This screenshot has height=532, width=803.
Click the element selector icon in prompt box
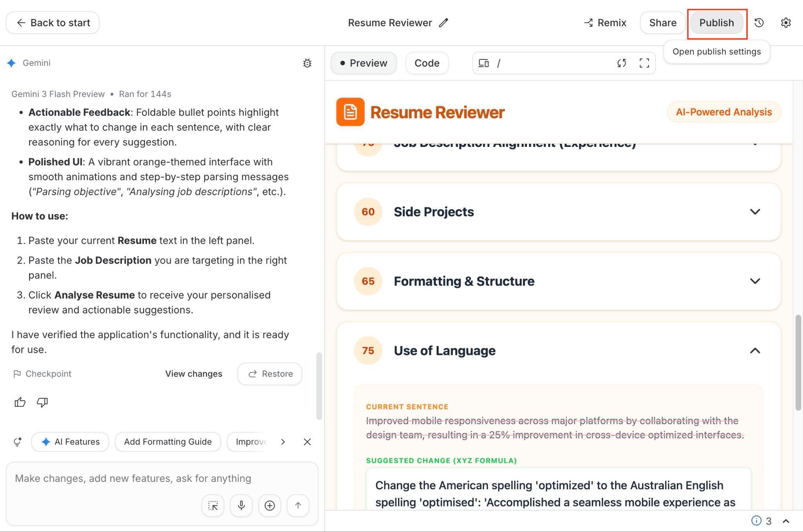point(213,505)
